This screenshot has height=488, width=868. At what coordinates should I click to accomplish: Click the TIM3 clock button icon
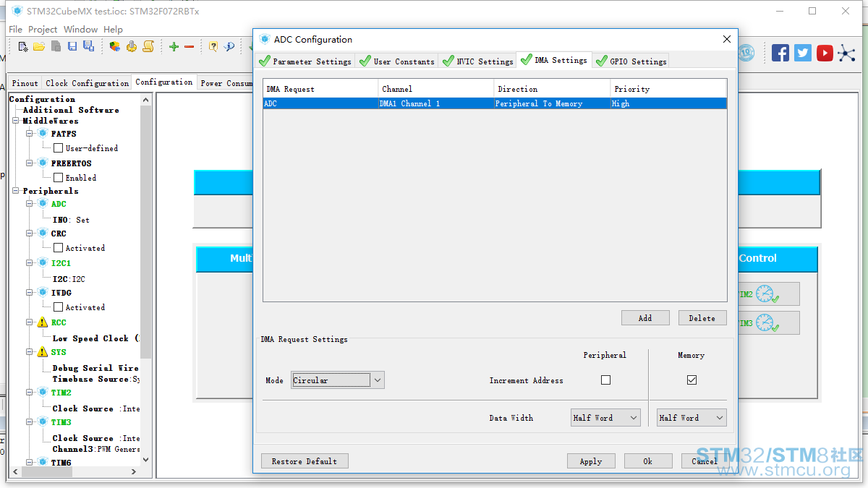pyautogui.click(x=767, y=322)
